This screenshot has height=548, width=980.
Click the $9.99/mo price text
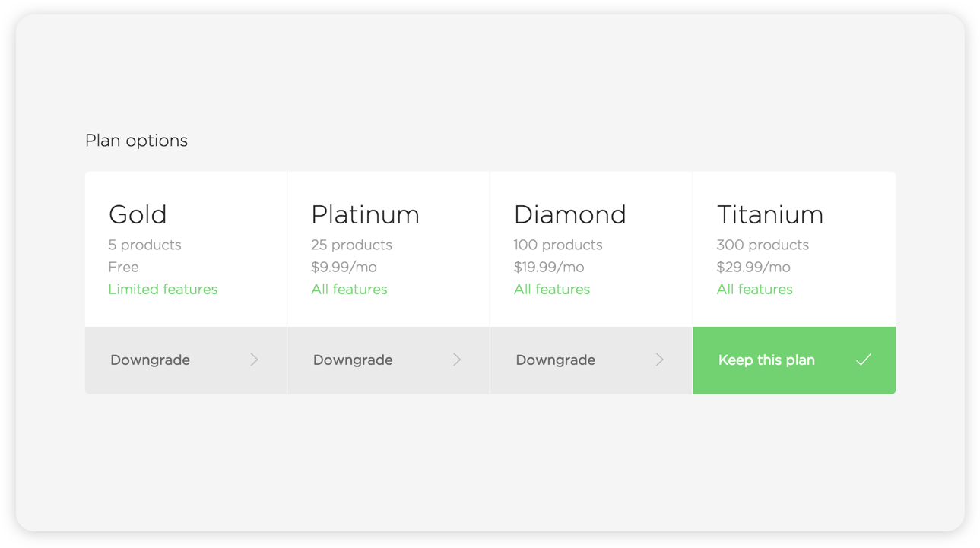click(344, 267)
